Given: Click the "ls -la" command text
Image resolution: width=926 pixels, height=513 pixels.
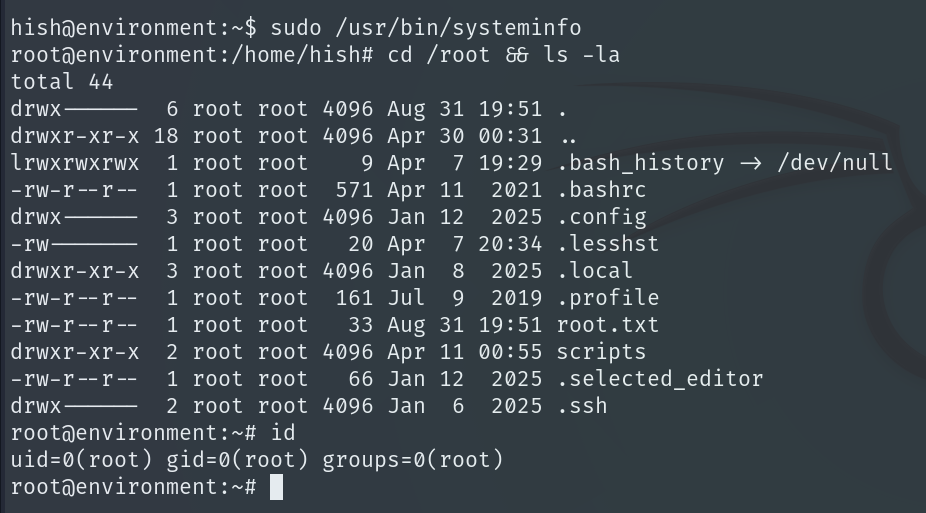Looking at the screenshot, I should [583, 55].
